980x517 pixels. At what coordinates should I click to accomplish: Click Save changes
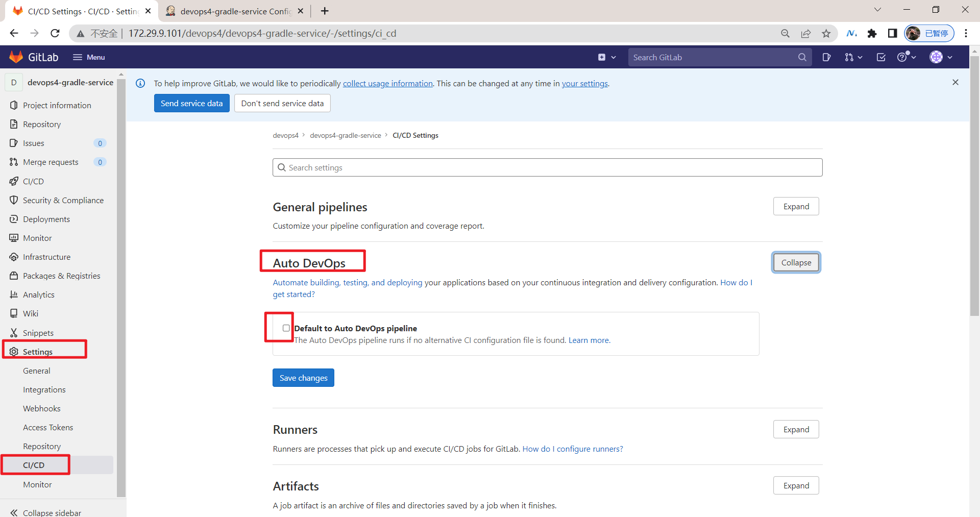(303, 378)
